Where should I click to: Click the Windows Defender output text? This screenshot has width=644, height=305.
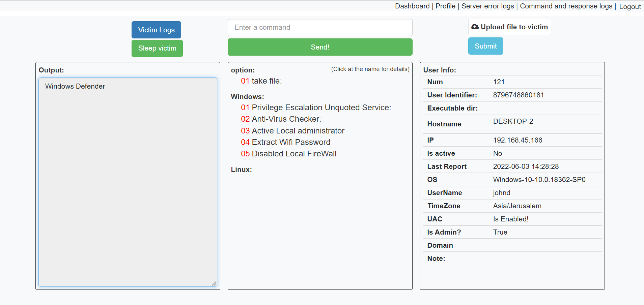click(75, 86)
